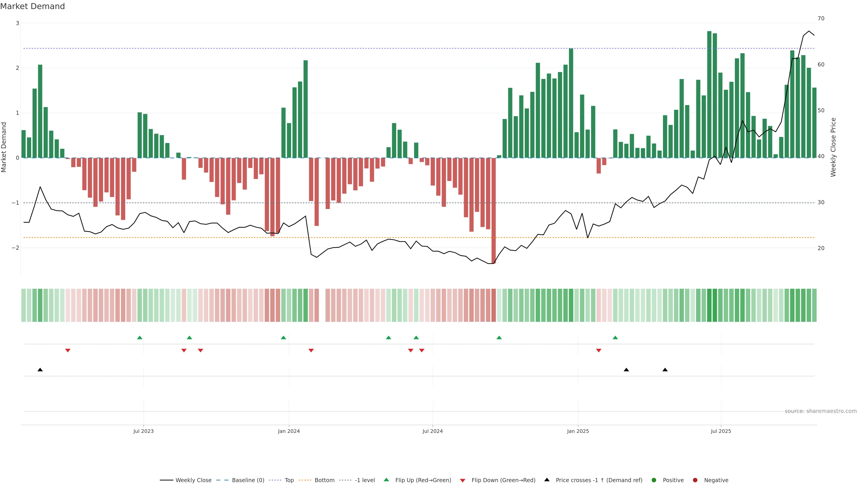Click the green Positive legend dot
The height and width of the screenshot is (488, 868).
click(x=654, y=480)
